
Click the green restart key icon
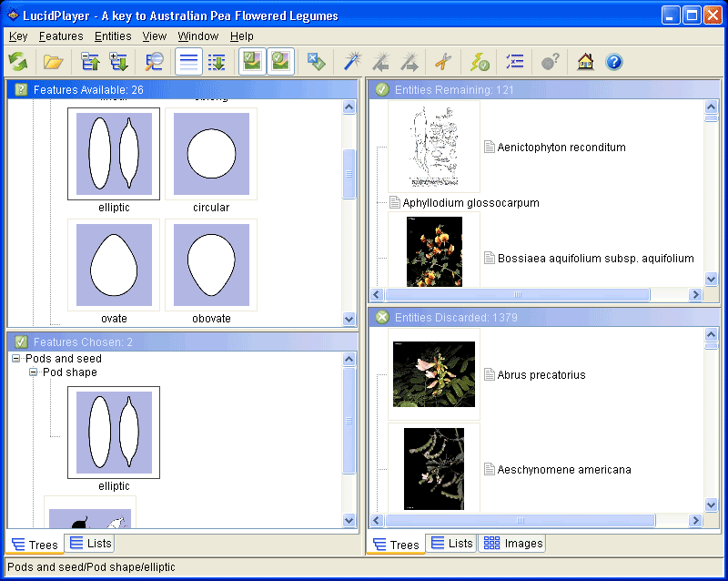(18, 62)
